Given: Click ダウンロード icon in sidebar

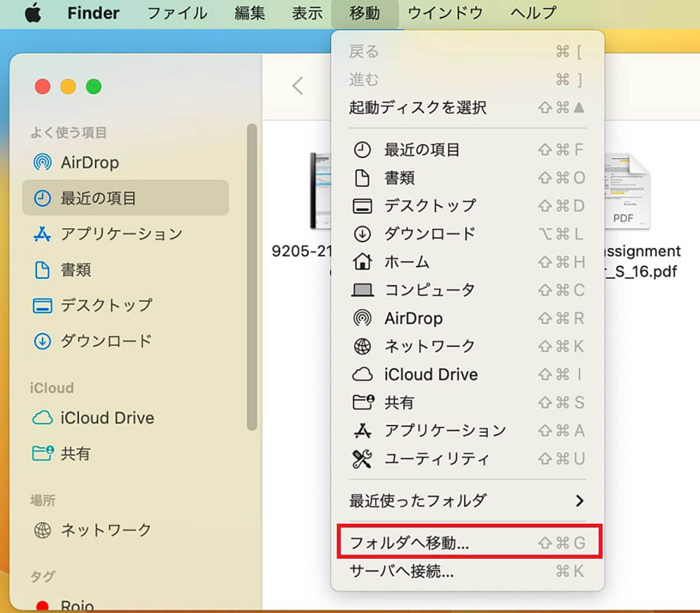Looking at the screenshot, I should [x=42, y=341].
